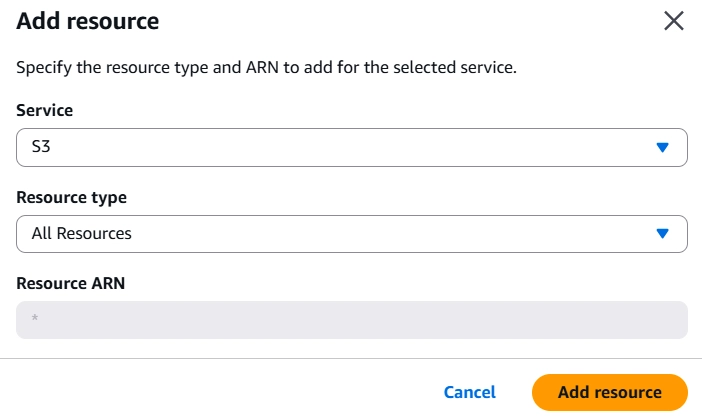Click the Resource type field label

pyautogui.click(x=72, y=197)
